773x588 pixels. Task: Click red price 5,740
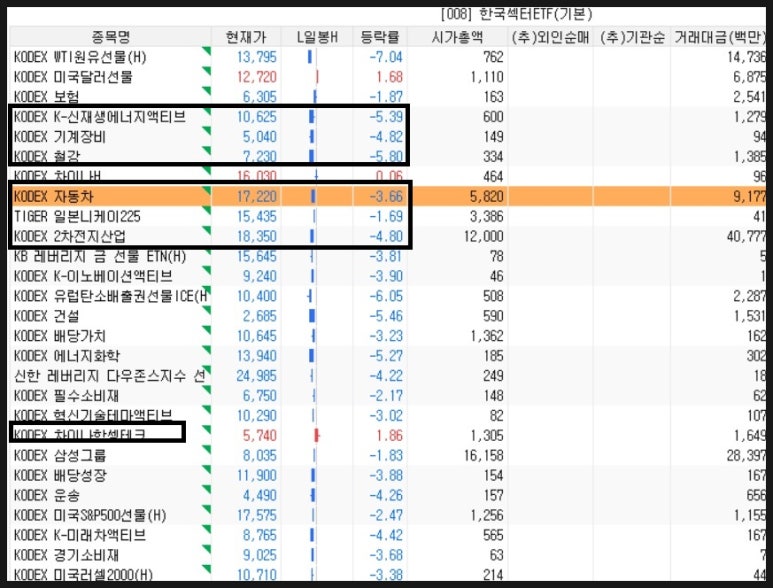260,436
